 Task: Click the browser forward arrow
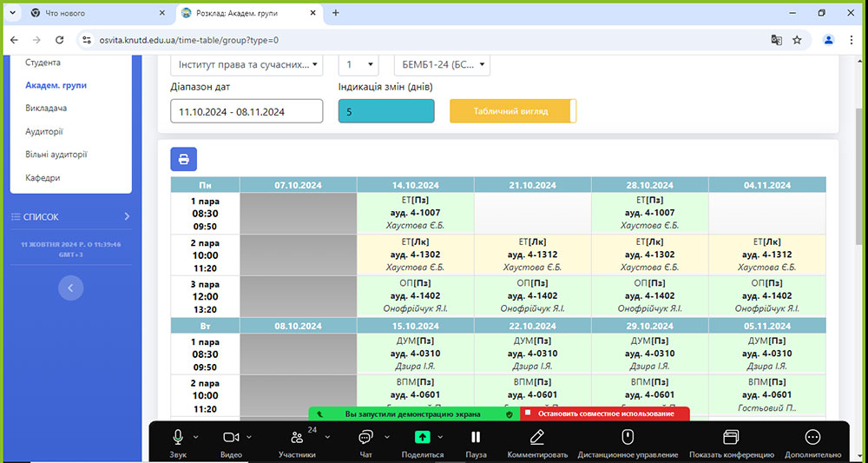pyautogui.click(x=36, y=40)
